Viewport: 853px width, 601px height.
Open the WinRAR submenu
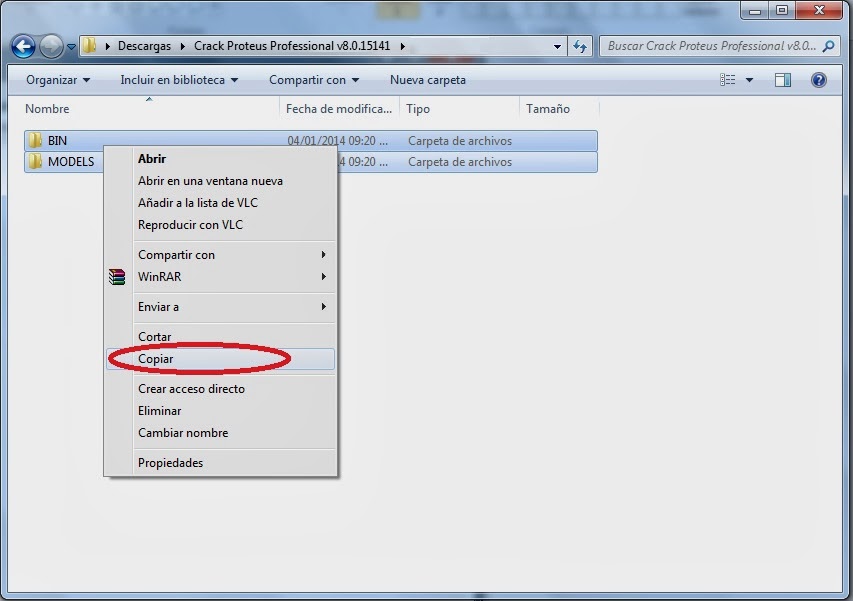coord(220,276)
